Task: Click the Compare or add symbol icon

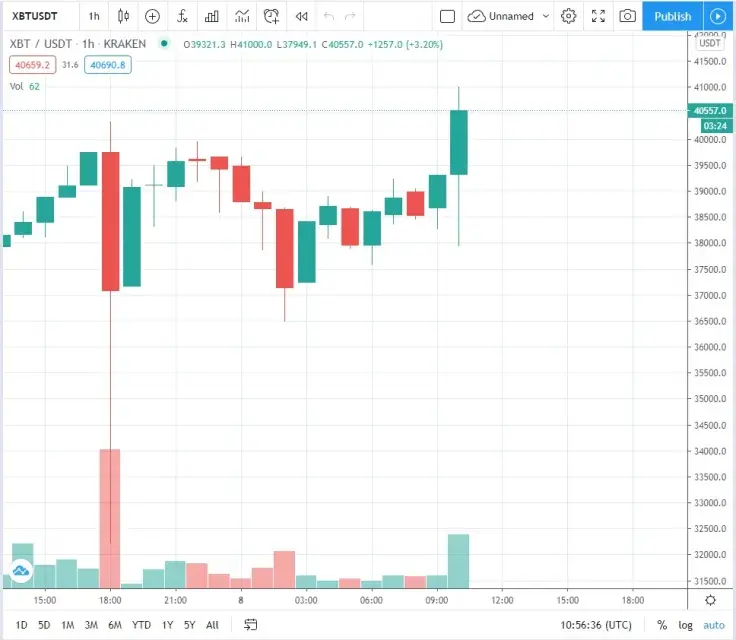Action: tap(152, 16)
